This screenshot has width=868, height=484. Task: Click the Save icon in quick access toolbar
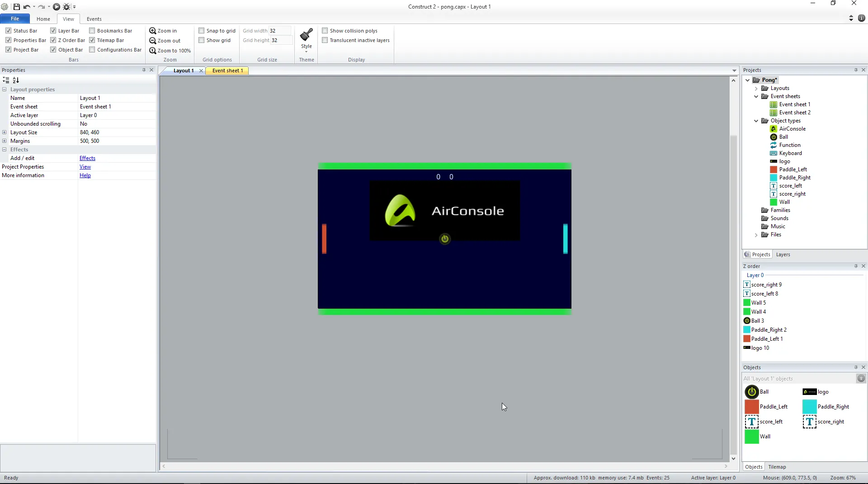click(17, 7)
